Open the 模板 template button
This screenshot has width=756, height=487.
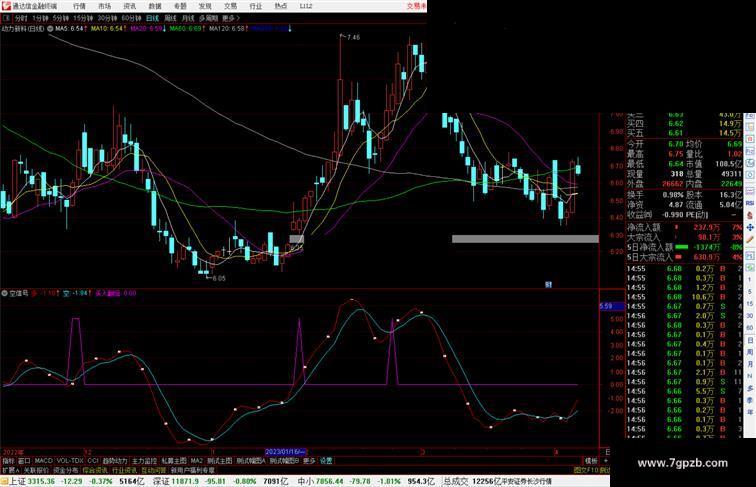[591, 461]
